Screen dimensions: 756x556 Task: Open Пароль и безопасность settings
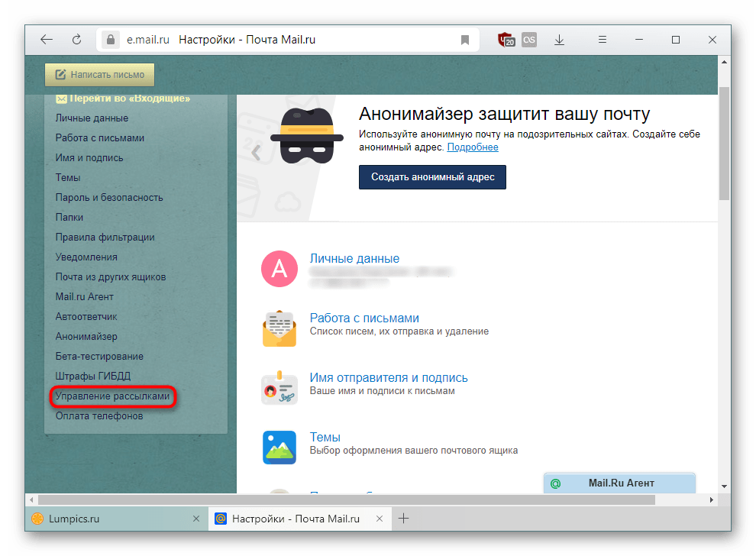[x=109, y=197]
